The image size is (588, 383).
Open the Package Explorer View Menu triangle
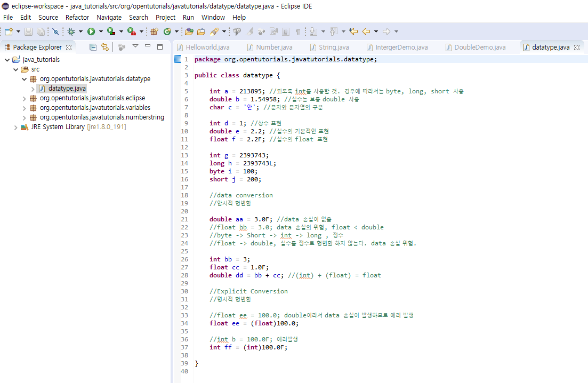click(x=135, y=46)
